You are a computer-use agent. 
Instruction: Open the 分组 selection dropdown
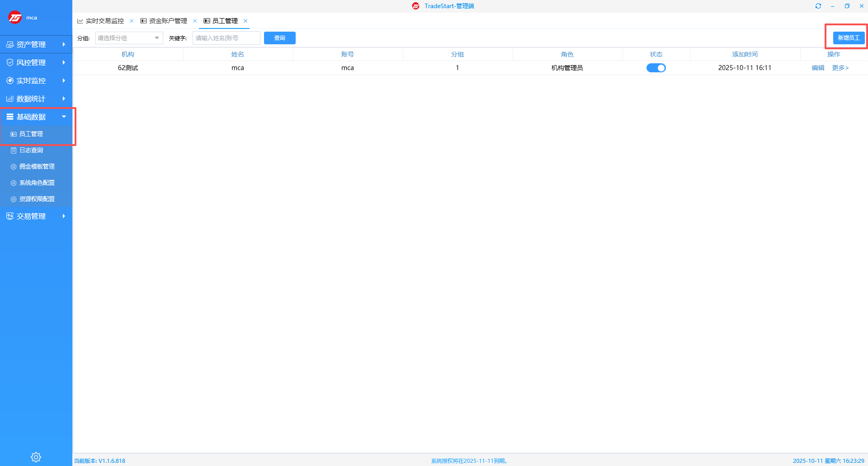pos(129,38)
